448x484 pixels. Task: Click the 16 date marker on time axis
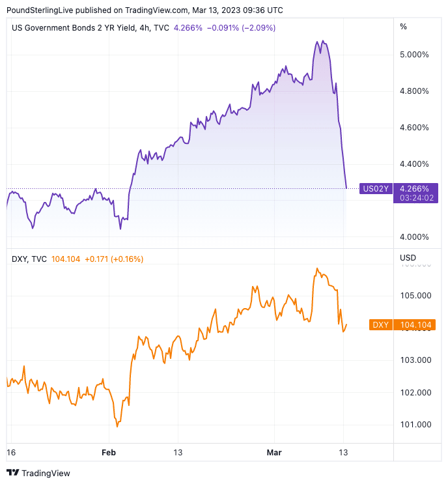coord(10,452)
